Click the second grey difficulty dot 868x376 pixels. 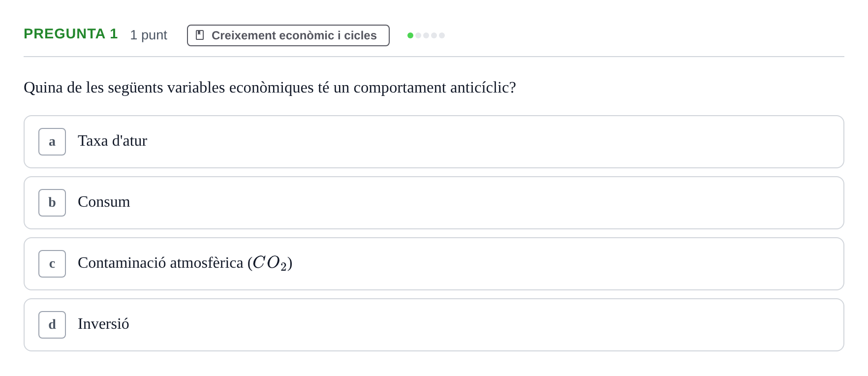tap(418, 35)
